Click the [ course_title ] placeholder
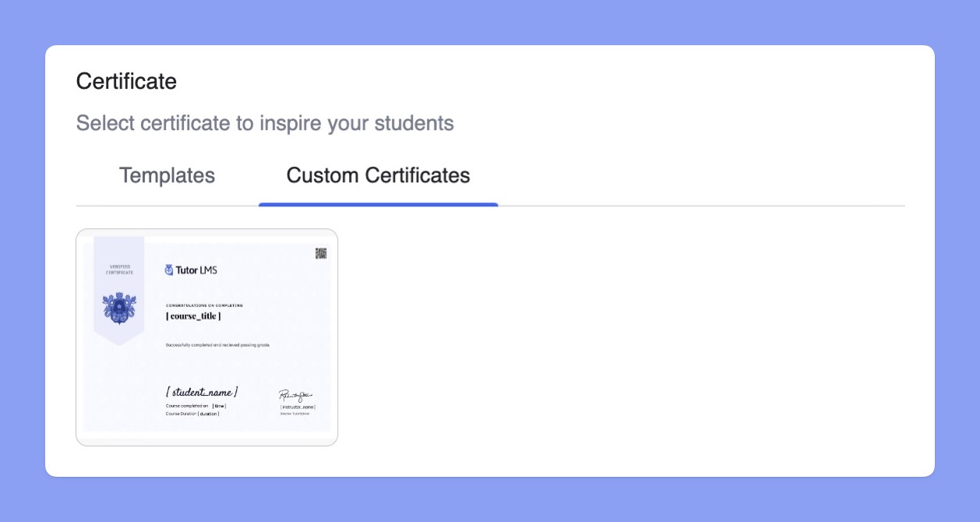 coord(193,316)
